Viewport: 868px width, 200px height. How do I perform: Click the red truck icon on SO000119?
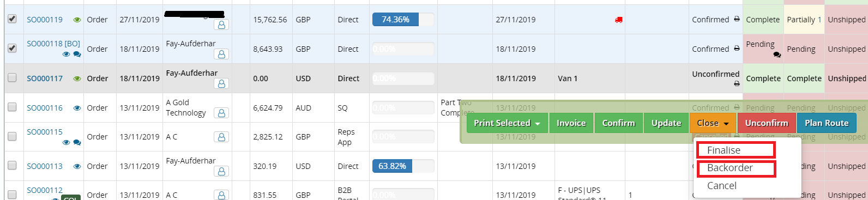618,20
